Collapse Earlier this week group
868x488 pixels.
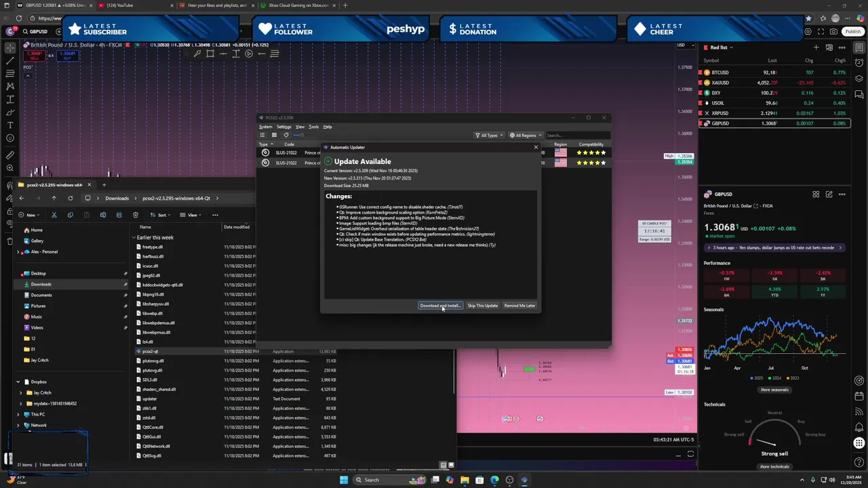coord(134,237)
